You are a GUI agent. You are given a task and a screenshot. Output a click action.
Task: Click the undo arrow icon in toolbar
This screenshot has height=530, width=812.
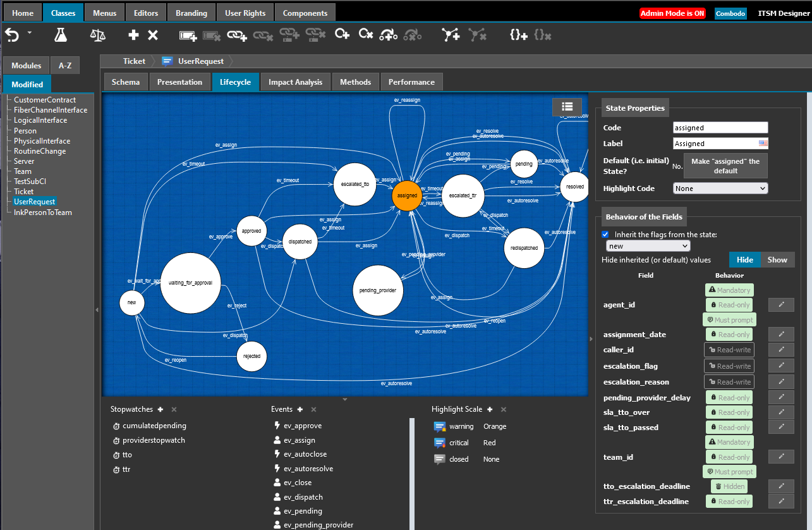pyautogui.click(x=12, y=35)
